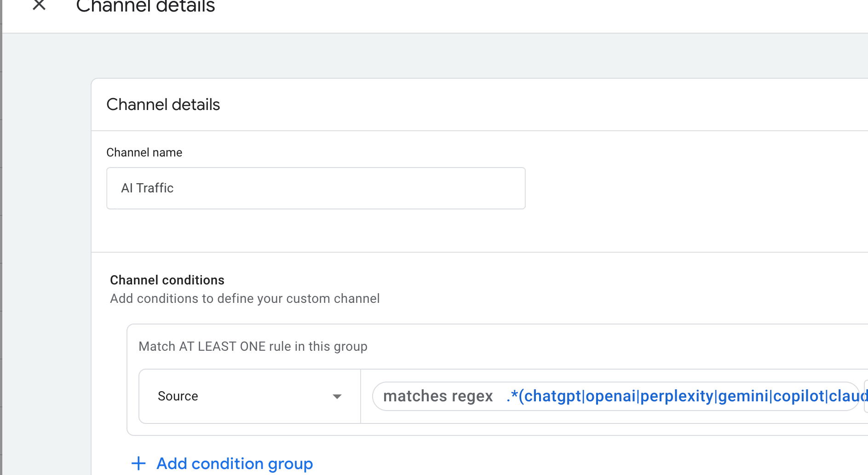Click the plus icon beside Add condition group
The image size is (868, 475).
pos(138,463)
